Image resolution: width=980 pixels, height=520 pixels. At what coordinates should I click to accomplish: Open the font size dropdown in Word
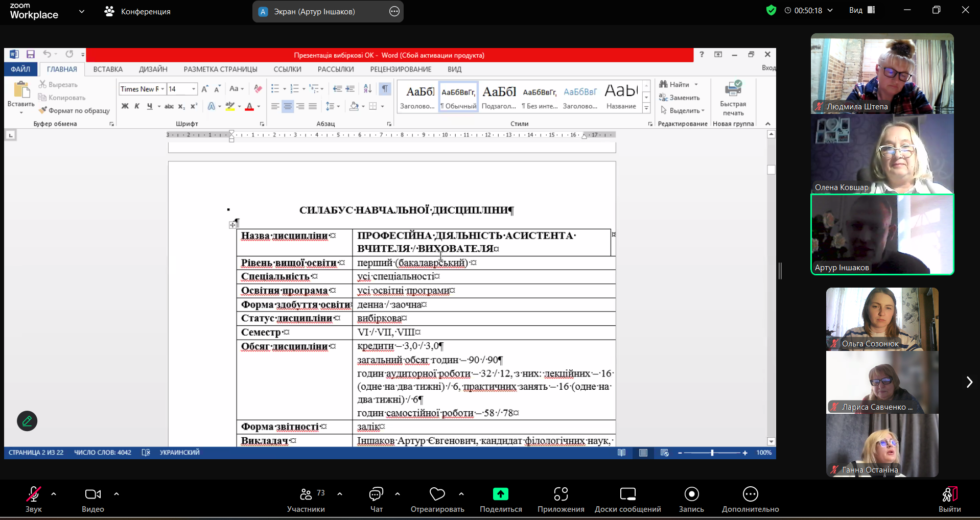click(194, 89)
